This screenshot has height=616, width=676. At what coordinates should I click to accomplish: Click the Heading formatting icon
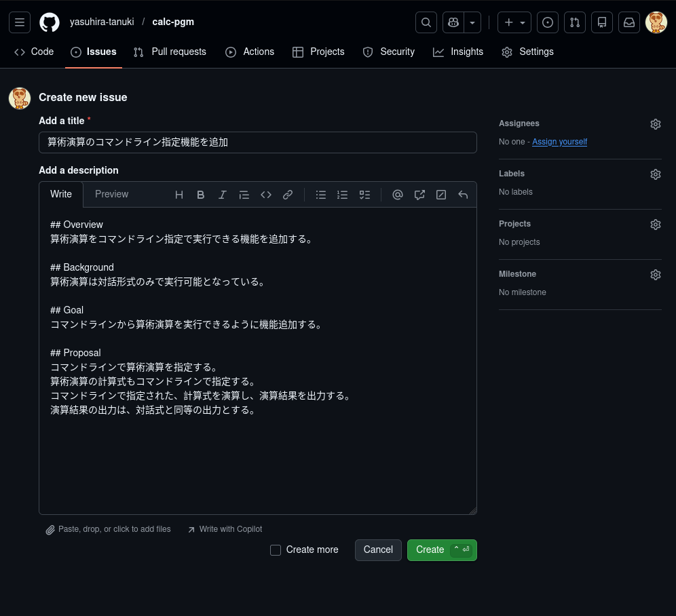(179, 195)
